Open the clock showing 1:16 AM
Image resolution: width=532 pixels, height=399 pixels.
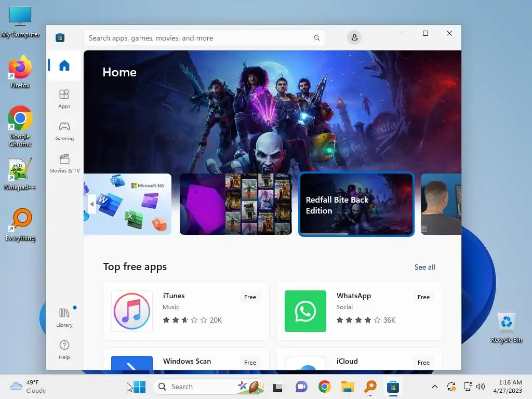click(508, 387)
